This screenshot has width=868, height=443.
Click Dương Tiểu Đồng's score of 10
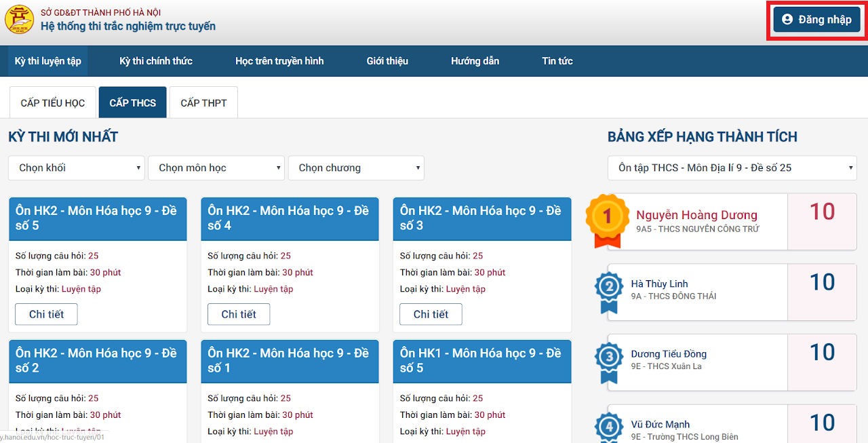[x=822, y=352]
